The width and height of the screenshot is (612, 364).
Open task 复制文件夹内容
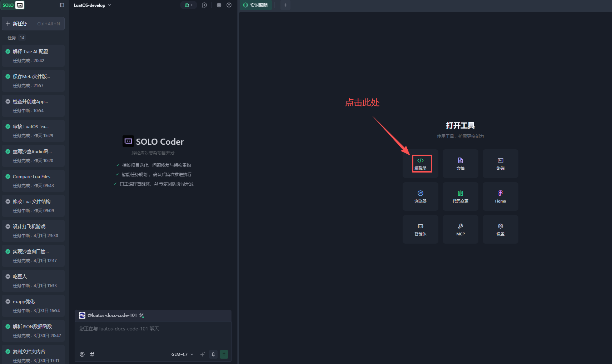[x=33, y=355]
